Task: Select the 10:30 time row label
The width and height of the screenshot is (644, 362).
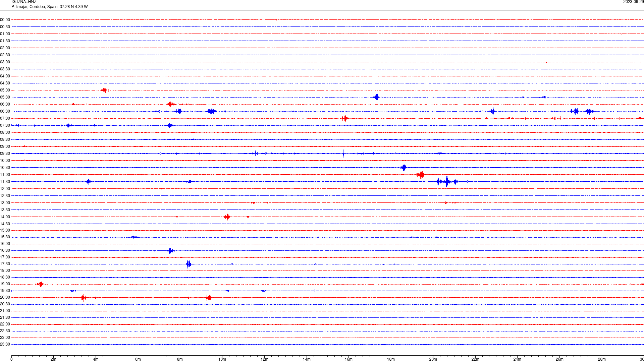Action: (x=5, y=168)
